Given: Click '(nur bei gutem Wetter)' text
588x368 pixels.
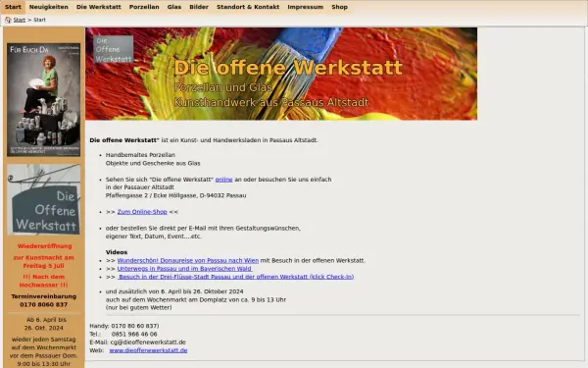Looking at the screenshot, I should click(139, 307).
